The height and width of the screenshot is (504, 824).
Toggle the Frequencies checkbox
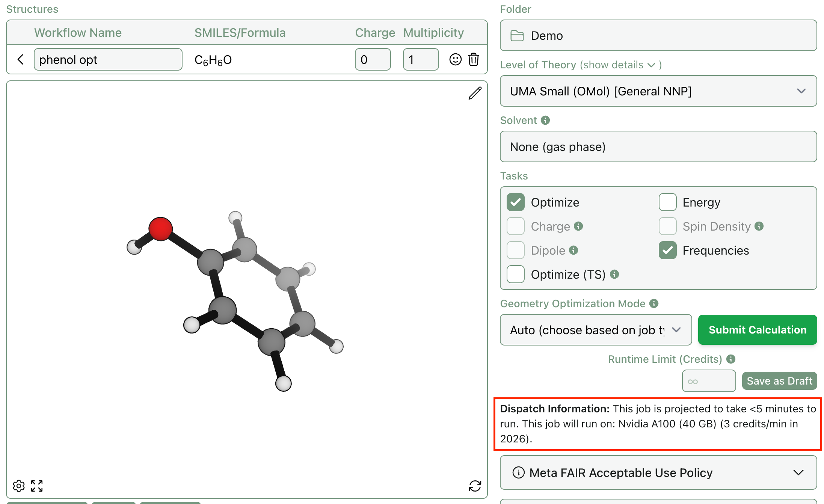pos(667,250)
